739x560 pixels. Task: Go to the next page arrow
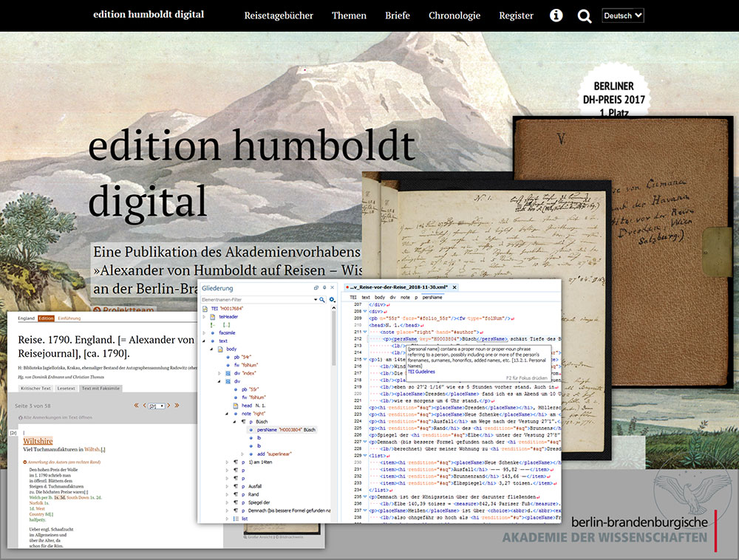[x=168, y=405]
